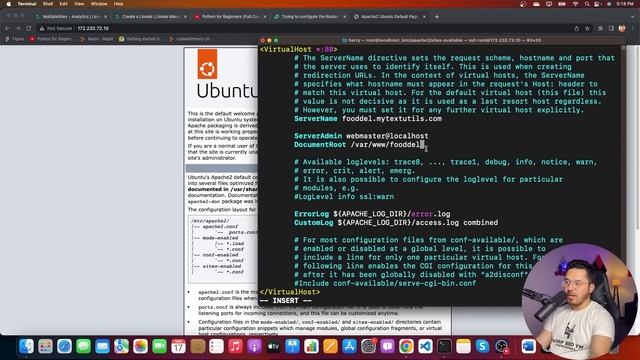640x360 pixels.
Task: Switch to the Create a Linode tab
Action: [x=151, y=17]
